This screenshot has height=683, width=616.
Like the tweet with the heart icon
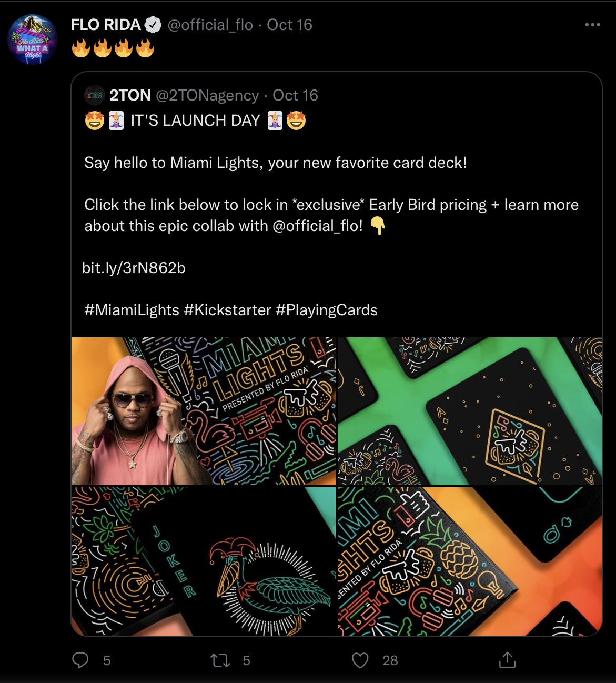(360, 660)
